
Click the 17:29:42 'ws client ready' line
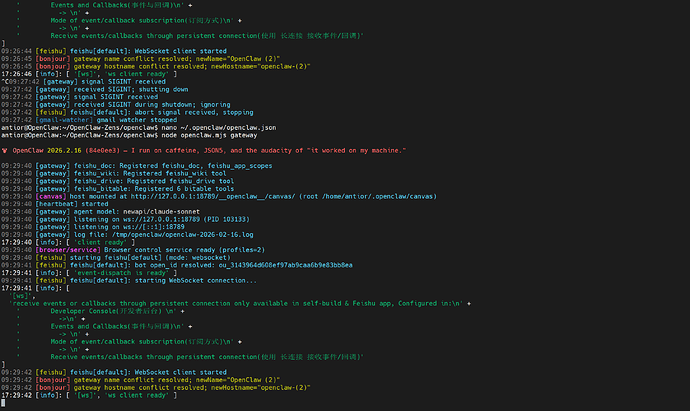[x=89, y=395]
